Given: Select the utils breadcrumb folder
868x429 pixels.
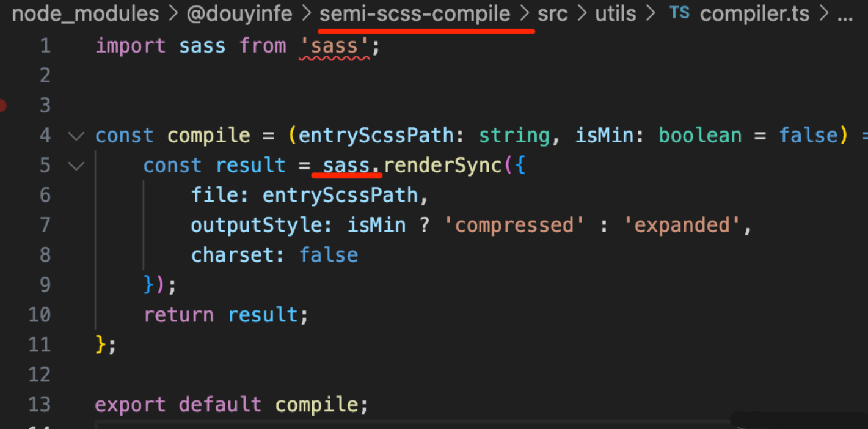Looking at the screenshot, I should tap(615, 13).
